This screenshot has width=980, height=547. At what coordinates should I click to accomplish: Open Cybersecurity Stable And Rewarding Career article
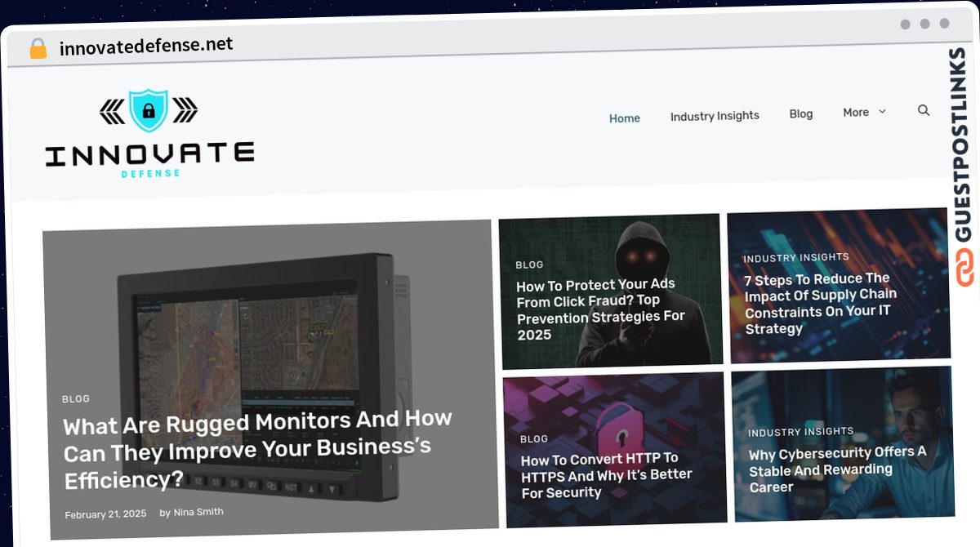click(837, 469)
